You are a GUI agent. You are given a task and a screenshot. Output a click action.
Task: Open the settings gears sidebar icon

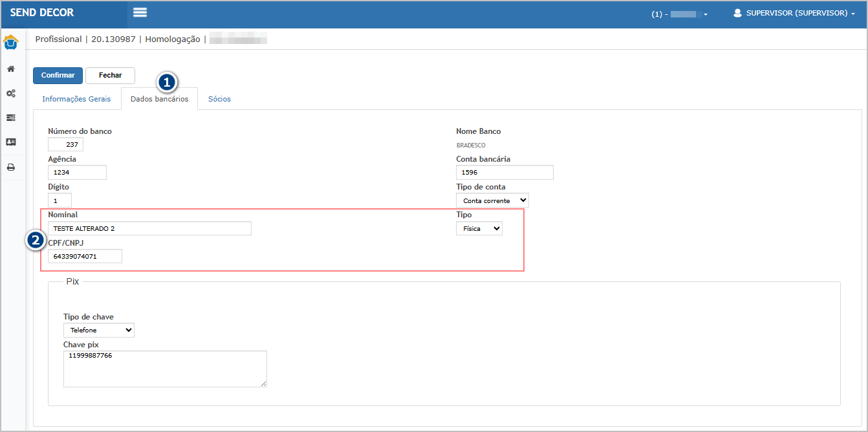click(x=11, y=93)
